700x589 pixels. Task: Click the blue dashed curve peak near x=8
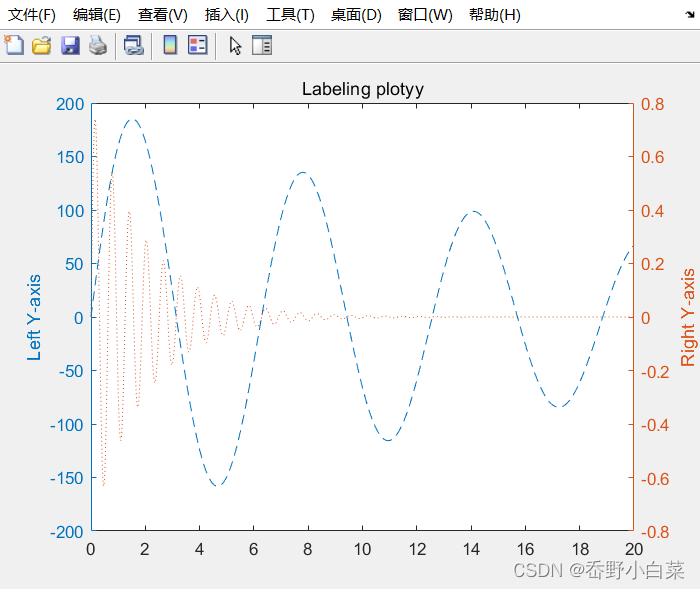pyautogui.click(x=303, y=172)
